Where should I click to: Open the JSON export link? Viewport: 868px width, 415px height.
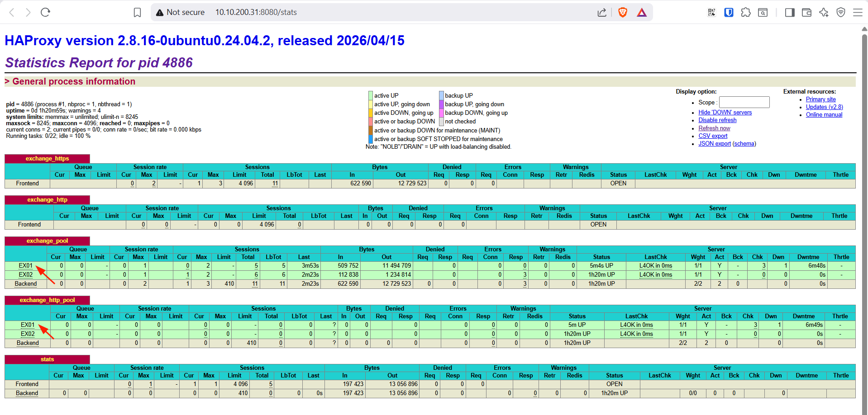[715, 144]
